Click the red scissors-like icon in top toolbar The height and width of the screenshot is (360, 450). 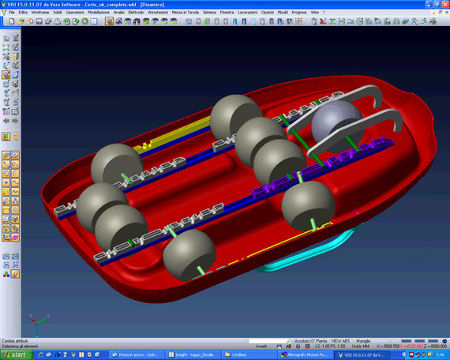(x=323, y=21)
